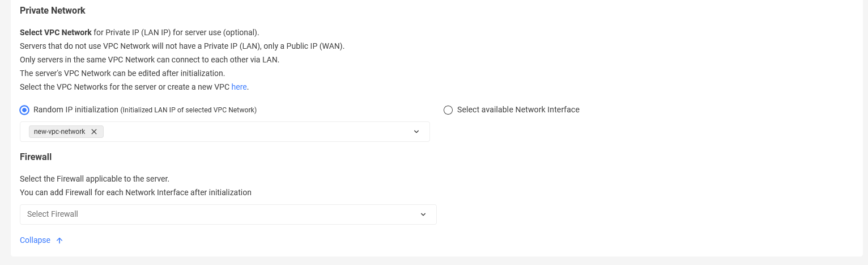Viewport: 868px width, 265px height.
Task: Click the Collapse link text
Action: pos(35,240)
